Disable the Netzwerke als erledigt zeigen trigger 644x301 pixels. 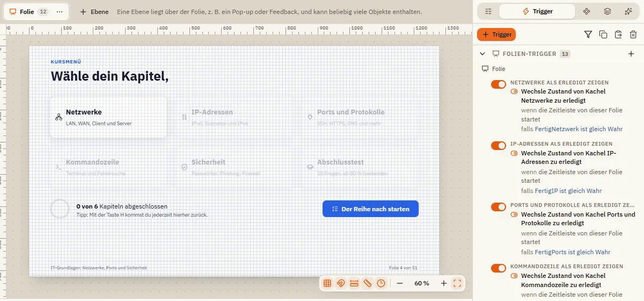coord(499,84)
